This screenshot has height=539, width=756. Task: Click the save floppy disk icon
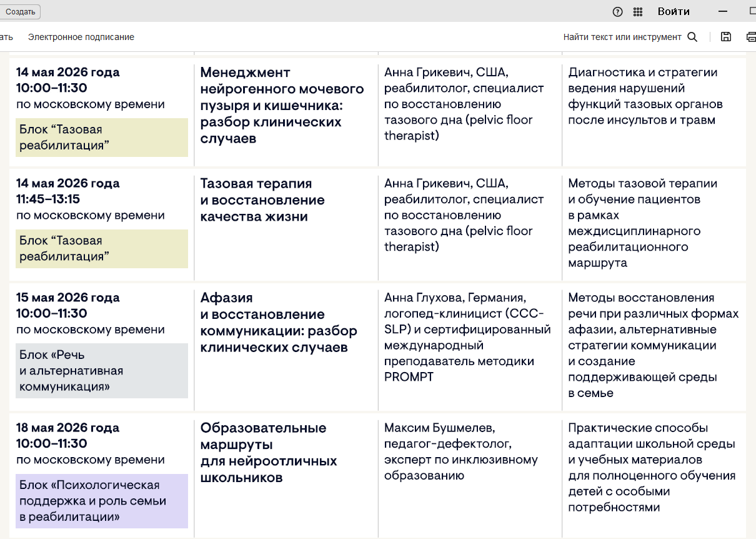pos(725,37)
